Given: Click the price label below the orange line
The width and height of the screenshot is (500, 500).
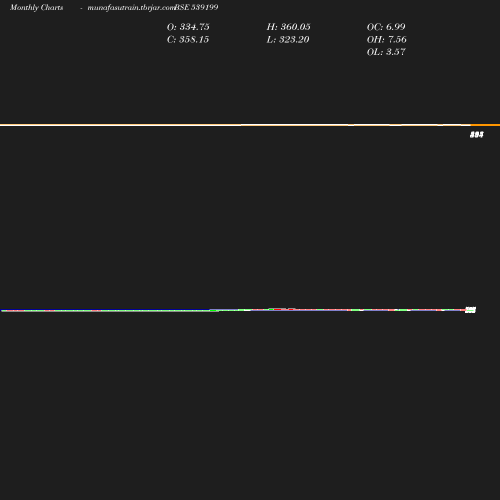Looking at the screenshot, I should [x=477, y=135].
